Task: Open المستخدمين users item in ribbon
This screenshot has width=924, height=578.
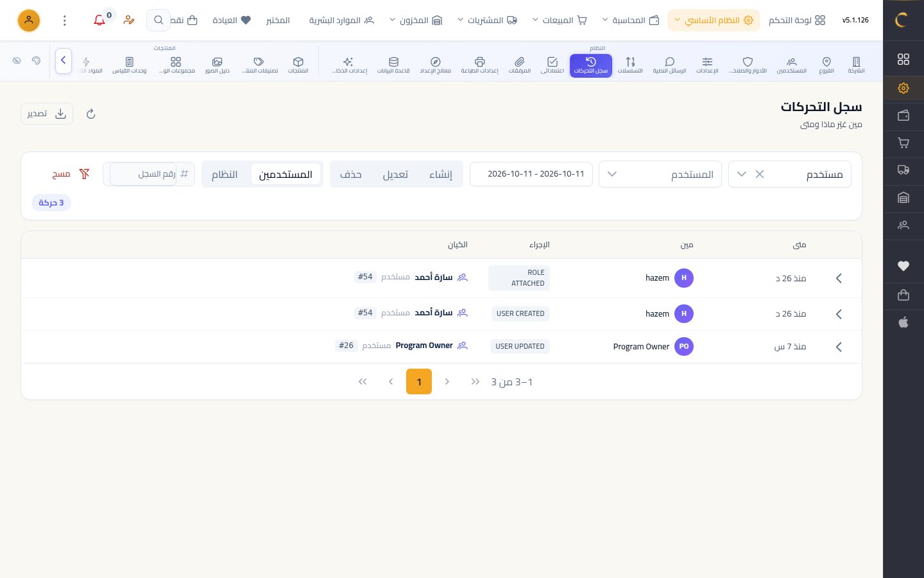Action: pos(792,65)
